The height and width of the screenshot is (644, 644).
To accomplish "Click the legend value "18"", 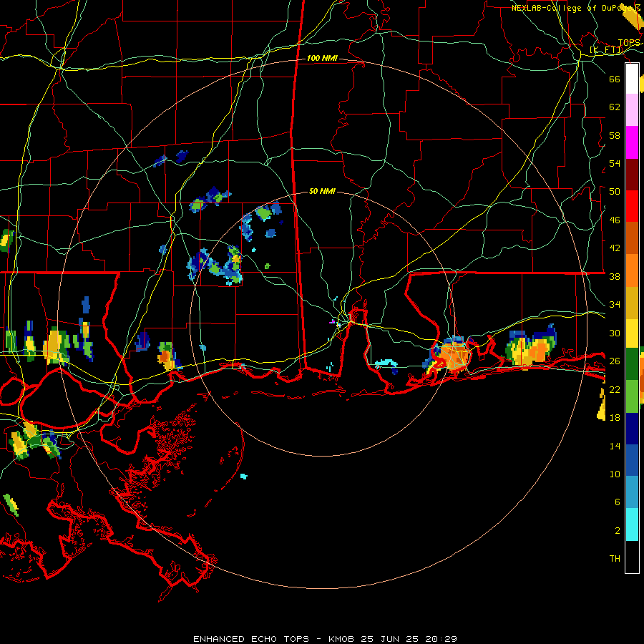I will coord(615,418).
